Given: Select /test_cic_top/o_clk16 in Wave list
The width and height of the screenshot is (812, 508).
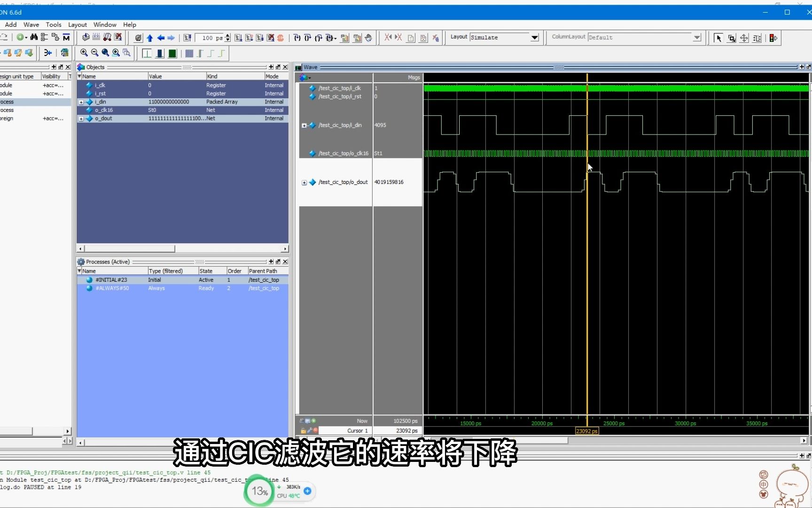Looking at the screenshot, I should [x=344, y=153].
